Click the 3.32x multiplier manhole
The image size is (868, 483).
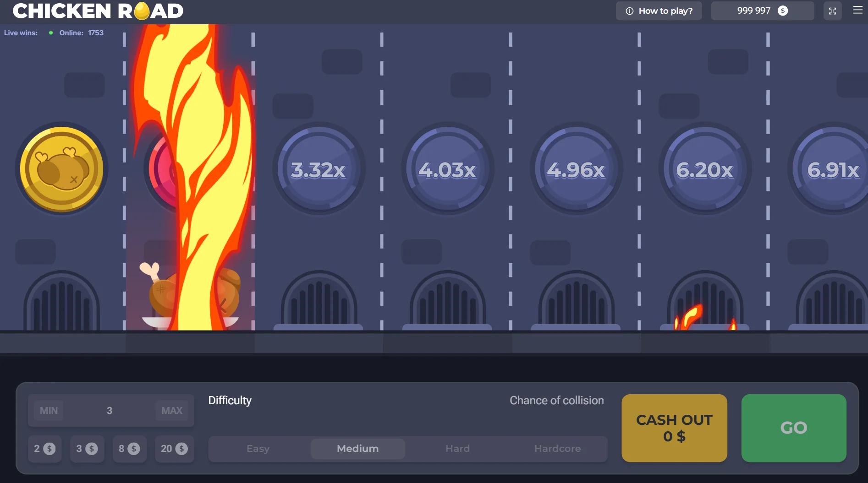[319, 169]
